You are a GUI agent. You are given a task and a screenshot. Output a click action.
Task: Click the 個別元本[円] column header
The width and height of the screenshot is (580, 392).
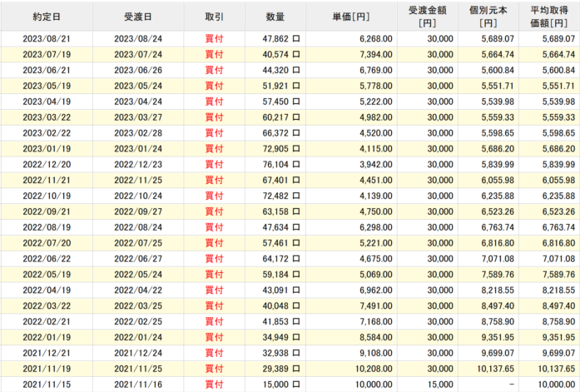pyautogui.click(x=488, y=17)
